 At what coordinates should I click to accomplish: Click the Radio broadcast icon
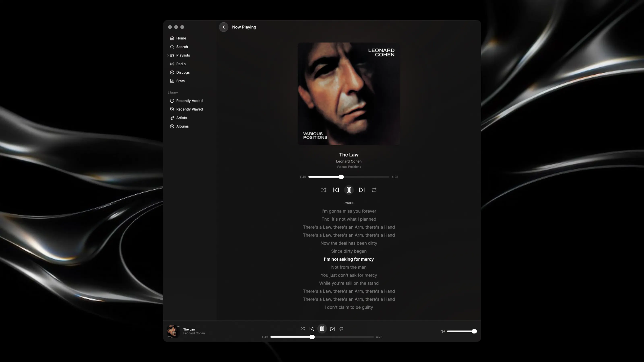[x=172, y=64]
